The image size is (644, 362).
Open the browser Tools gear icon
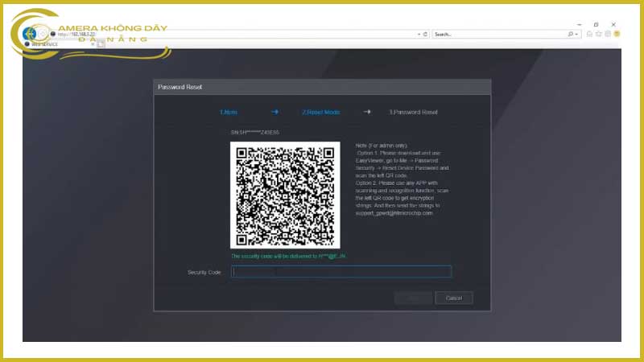(x=608, y=34)
